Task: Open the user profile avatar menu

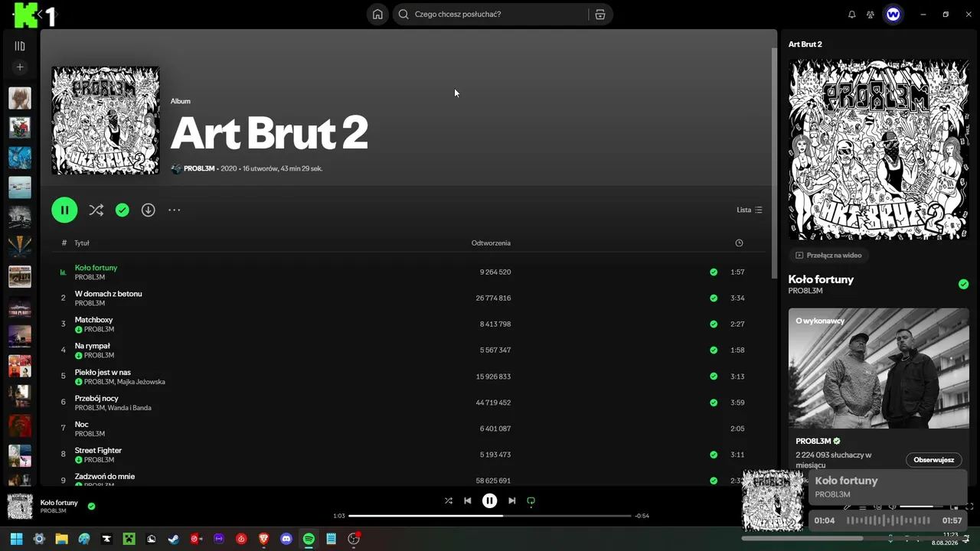Action: point(893,14)
